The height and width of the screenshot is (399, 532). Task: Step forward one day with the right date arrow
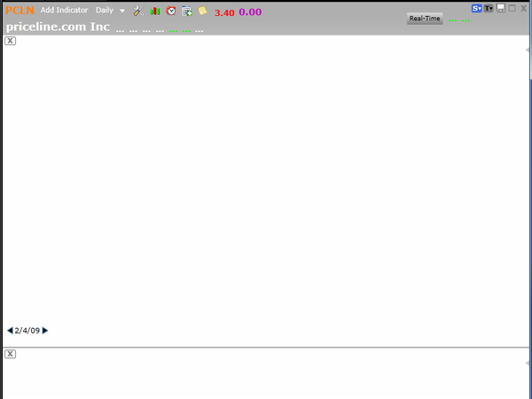(45, 331)
